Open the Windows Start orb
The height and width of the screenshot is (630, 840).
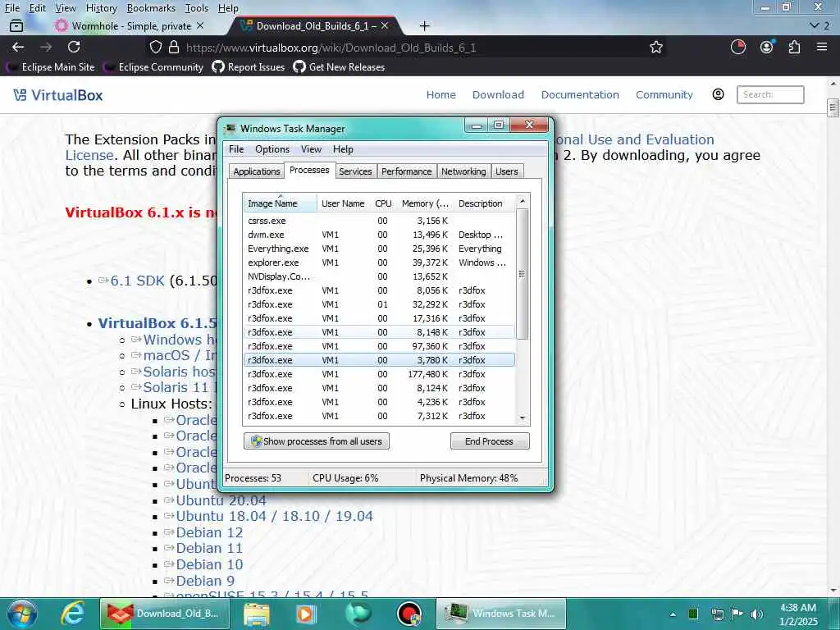click(x=22, y=614)
